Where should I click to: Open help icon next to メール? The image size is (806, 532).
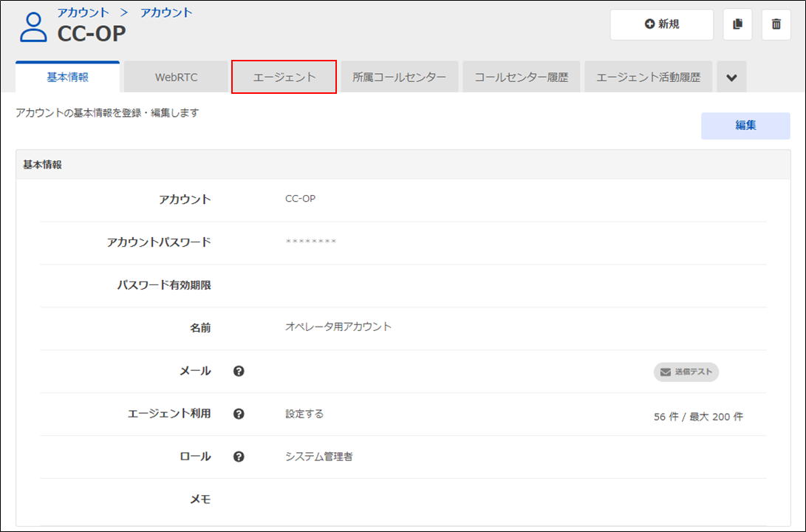click(239, 371)
